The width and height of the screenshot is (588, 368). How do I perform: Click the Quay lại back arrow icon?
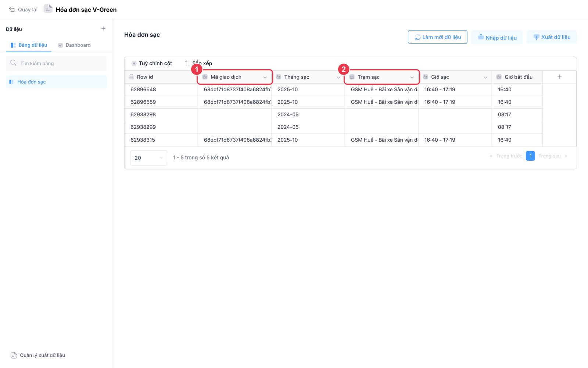click(12, 10)
